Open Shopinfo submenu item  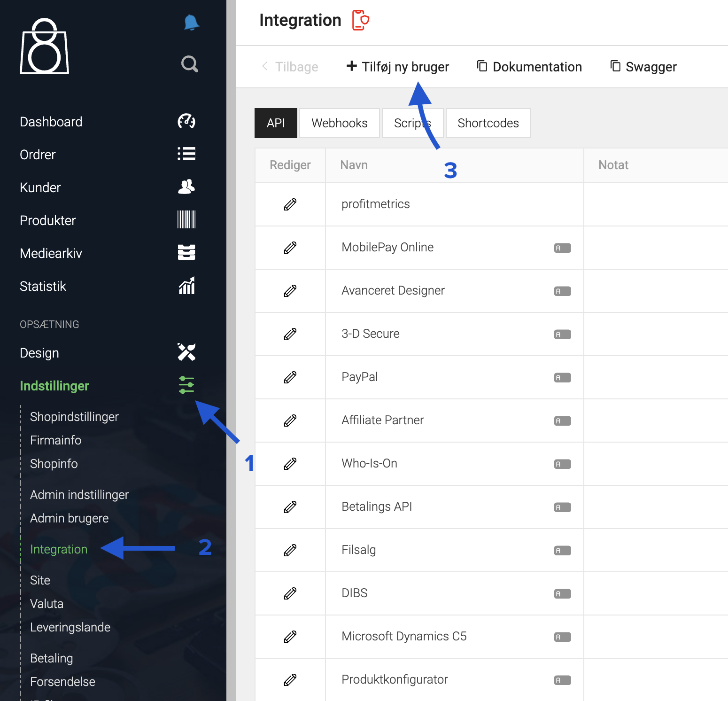[54, 464]
